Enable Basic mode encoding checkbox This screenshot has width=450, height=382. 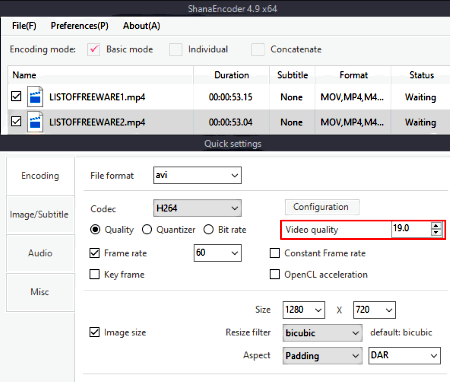point(94,49)
